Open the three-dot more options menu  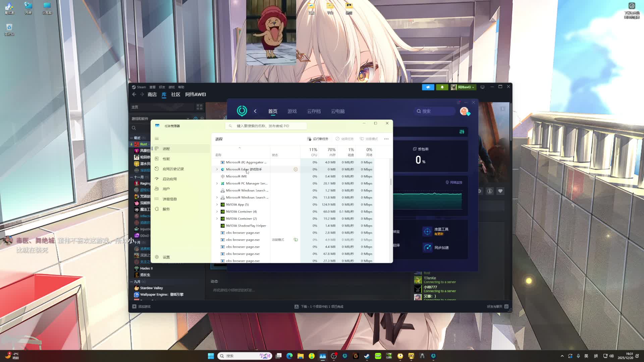[x=386, y=139]
